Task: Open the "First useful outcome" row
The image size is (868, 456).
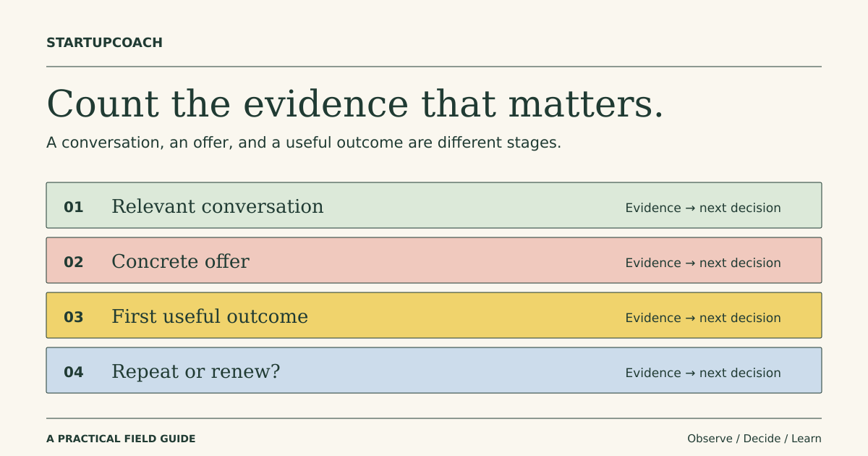Action: click(x=434, y=316)
